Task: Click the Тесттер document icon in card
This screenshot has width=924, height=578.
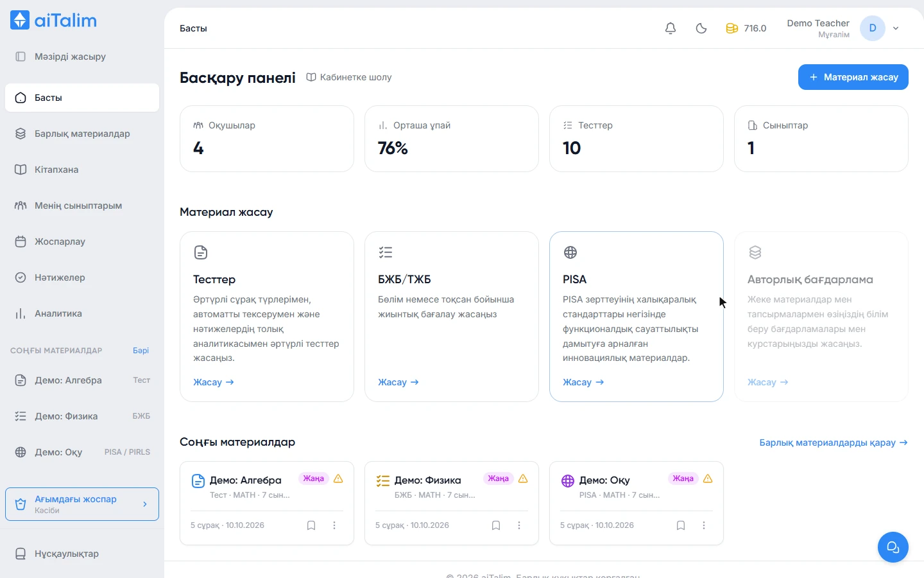Action: pyautogui.click(x=201, y=252)
